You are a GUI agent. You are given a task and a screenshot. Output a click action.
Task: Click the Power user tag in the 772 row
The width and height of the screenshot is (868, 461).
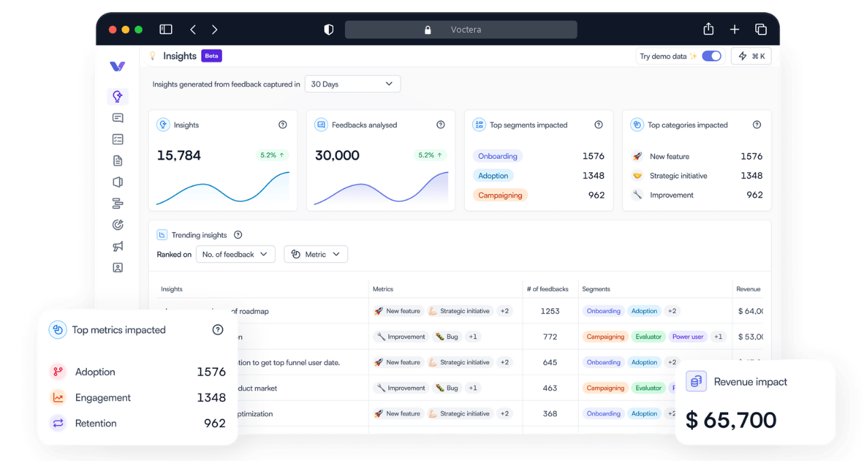tap(688, 337)
